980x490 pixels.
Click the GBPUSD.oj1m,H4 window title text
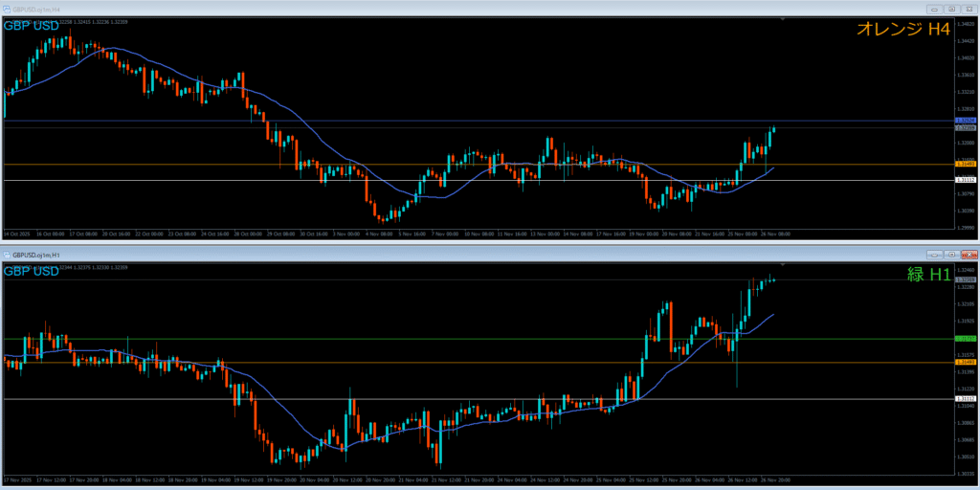[x=35, y=10]
